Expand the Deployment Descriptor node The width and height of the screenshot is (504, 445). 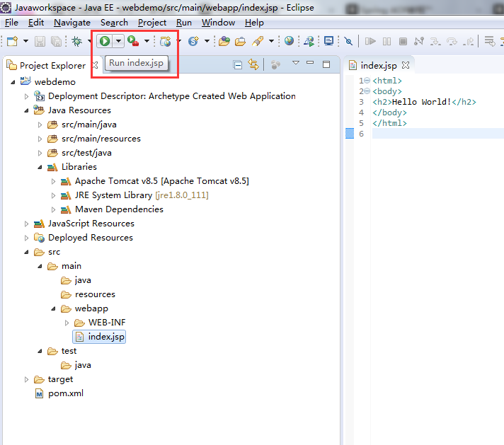(x=26, y=96)
